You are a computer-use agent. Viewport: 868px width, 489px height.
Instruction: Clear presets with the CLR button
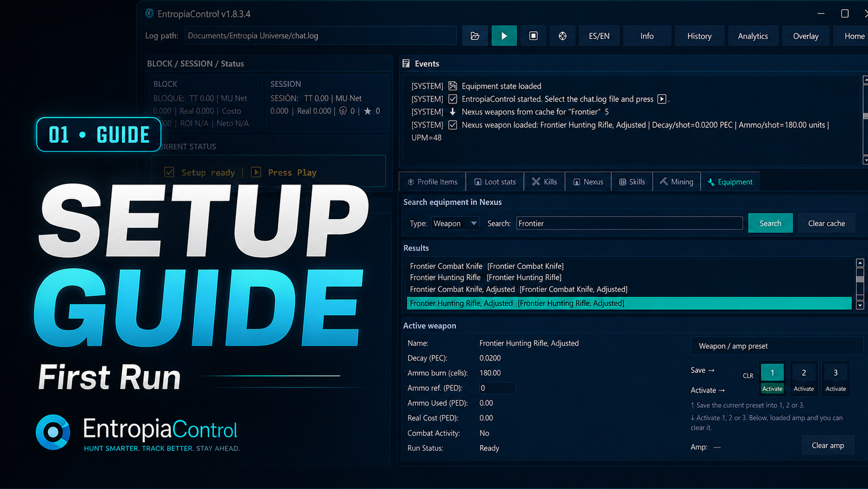(748, 376)
